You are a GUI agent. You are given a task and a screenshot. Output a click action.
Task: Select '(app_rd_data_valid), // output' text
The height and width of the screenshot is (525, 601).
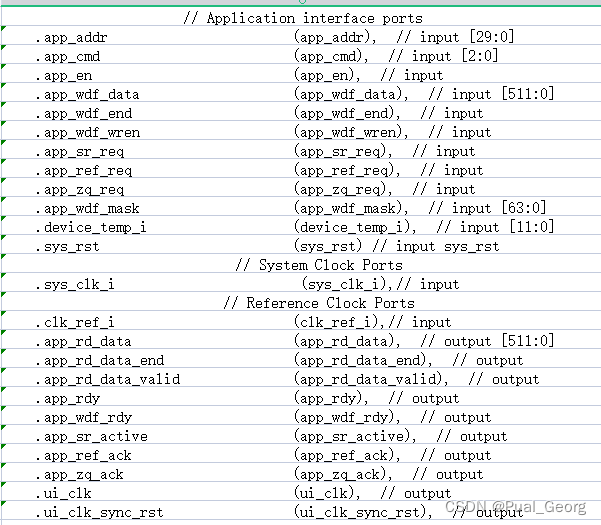tap(417, 379)
